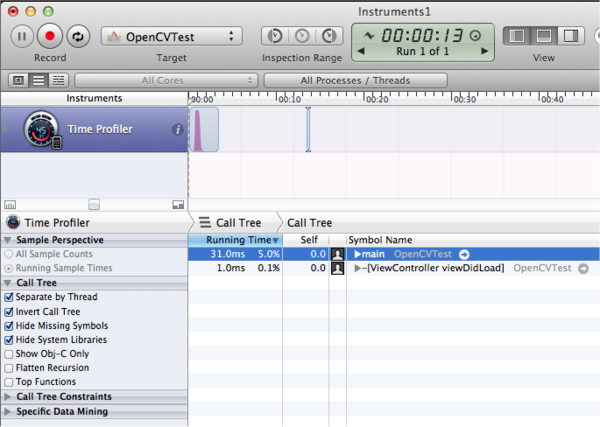Toggle the bottom detail view button
600x427 pixels.
click(544, 36)
